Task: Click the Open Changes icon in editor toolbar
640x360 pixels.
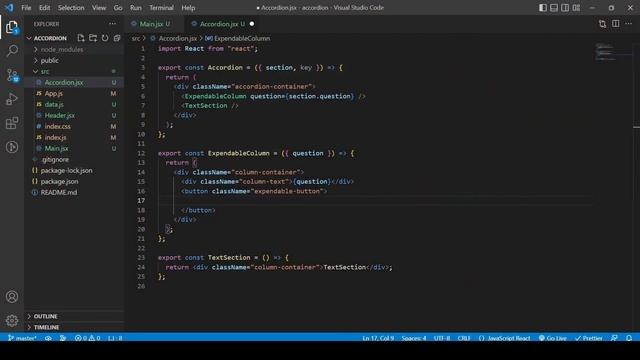Action: click(602, 24)
